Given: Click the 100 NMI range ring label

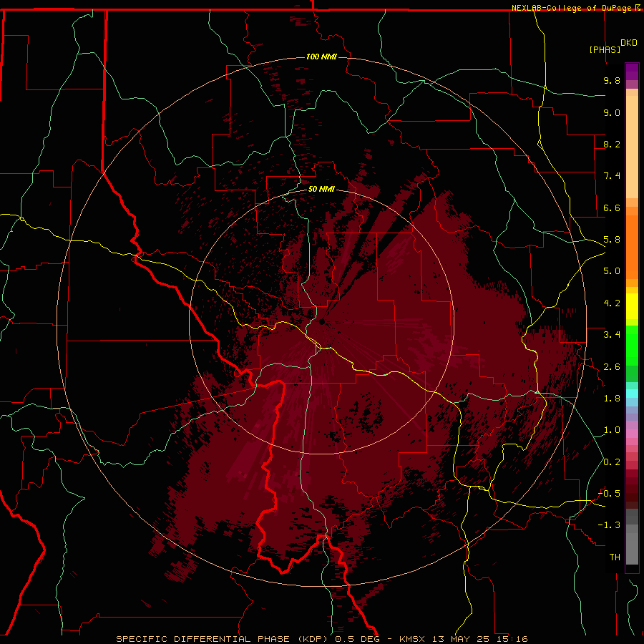Looking at the screenshot, I should tap(321, 57).
